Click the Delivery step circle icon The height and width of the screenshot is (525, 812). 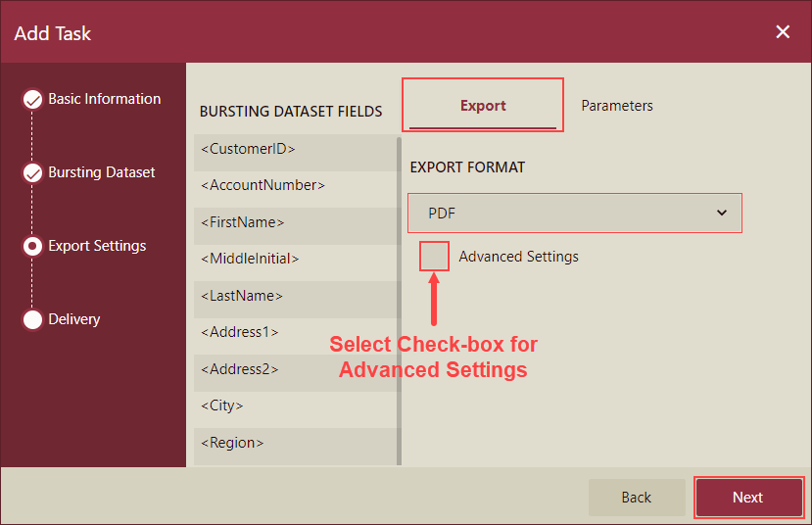pos(32,319)
